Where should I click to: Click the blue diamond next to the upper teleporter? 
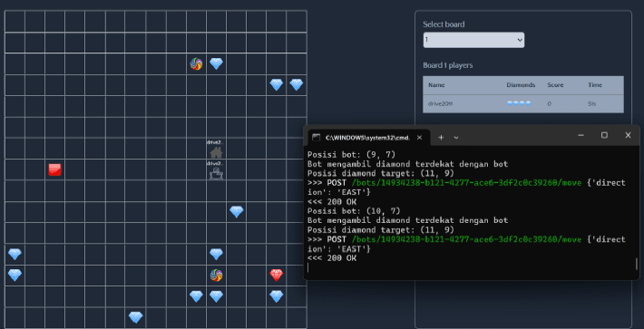pos(217,63)
